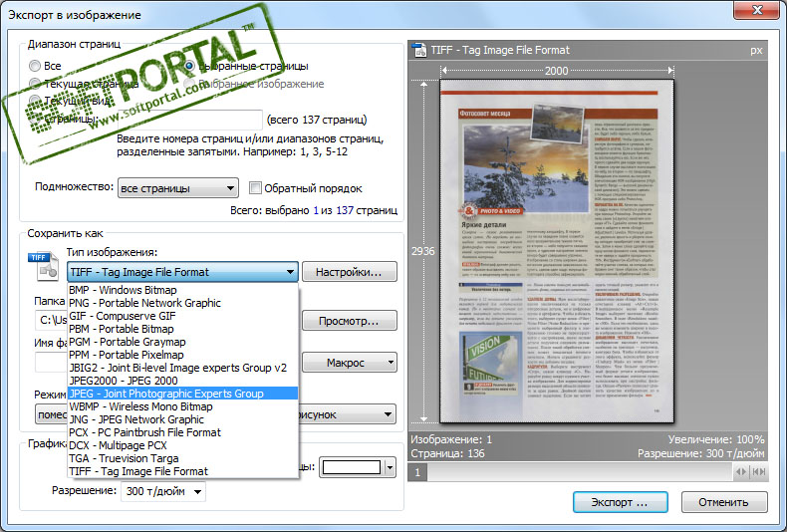Screen dimensions: 787x532
Task: Click the page numbers input field
Action: point(189,120)
